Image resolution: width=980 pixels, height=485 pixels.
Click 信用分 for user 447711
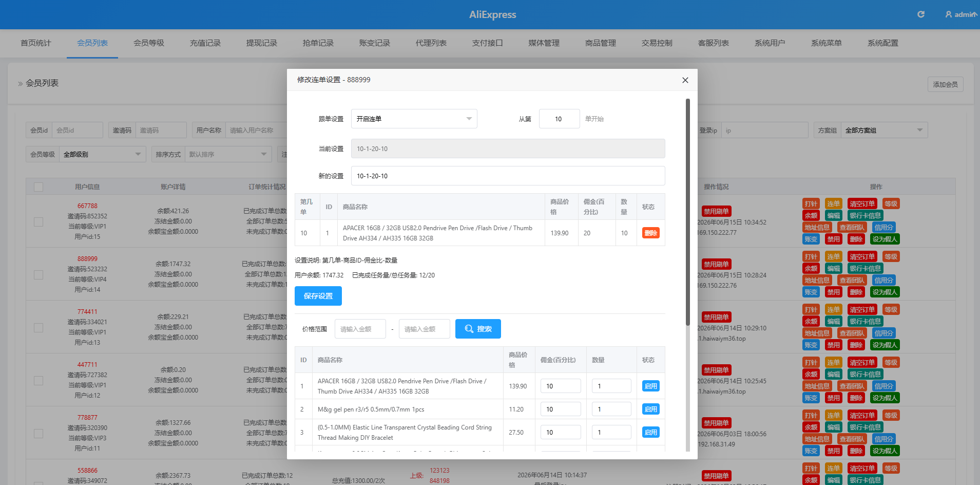[884, 386]
